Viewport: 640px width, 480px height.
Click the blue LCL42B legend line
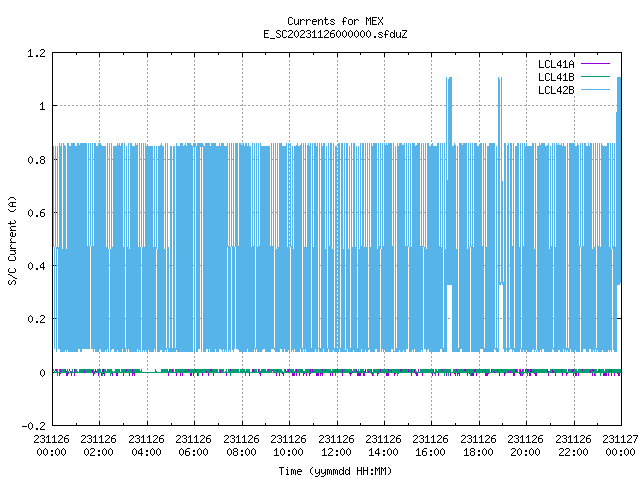point(595,90)
